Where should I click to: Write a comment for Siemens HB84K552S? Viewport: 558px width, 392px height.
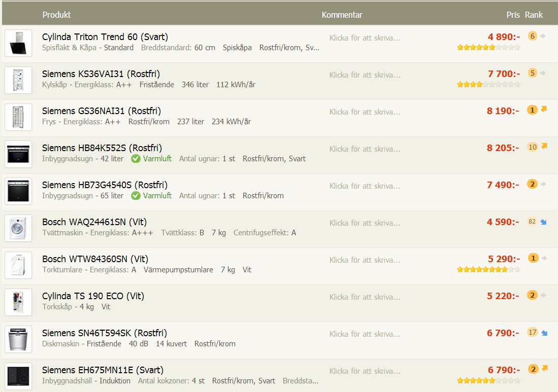(365, 149)
